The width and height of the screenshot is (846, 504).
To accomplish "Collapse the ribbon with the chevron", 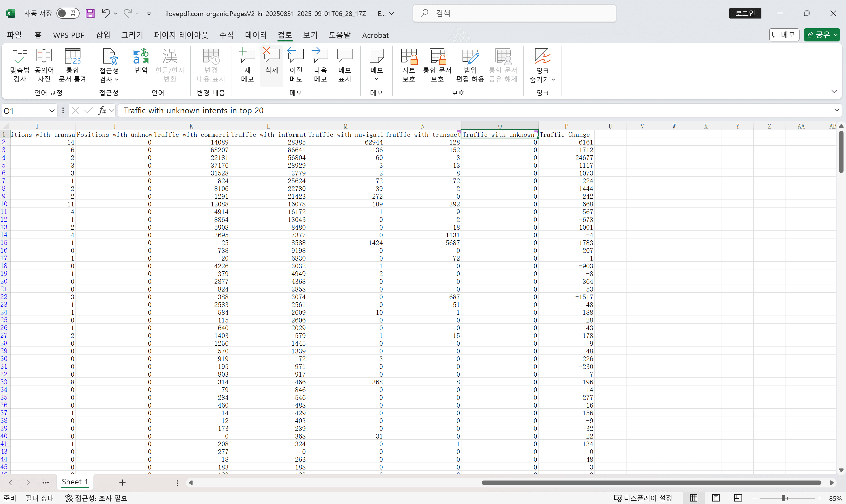I will 834,91.
